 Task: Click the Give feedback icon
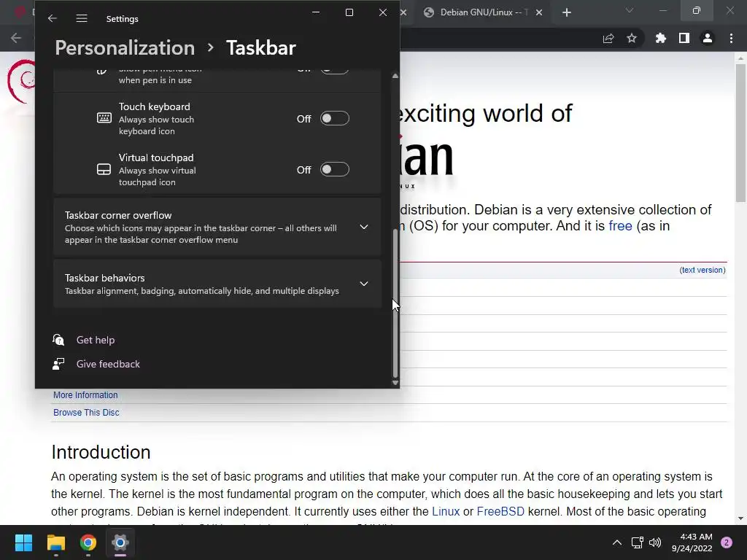click(58, 364)
